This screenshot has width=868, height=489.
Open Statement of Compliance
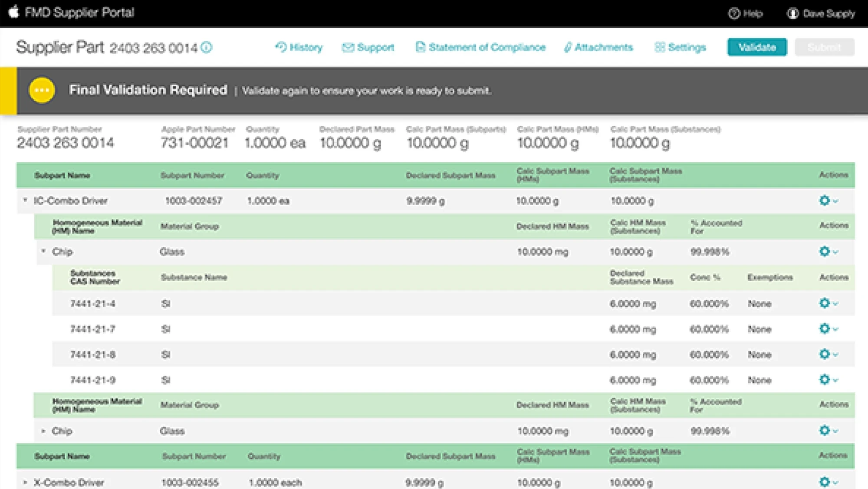pos(480,47)
